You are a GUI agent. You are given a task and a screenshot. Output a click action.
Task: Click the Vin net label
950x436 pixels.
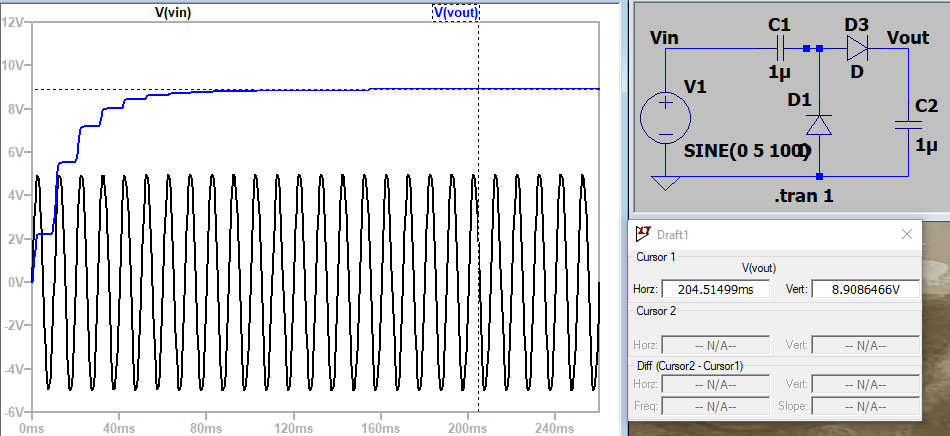coord(668,38)
